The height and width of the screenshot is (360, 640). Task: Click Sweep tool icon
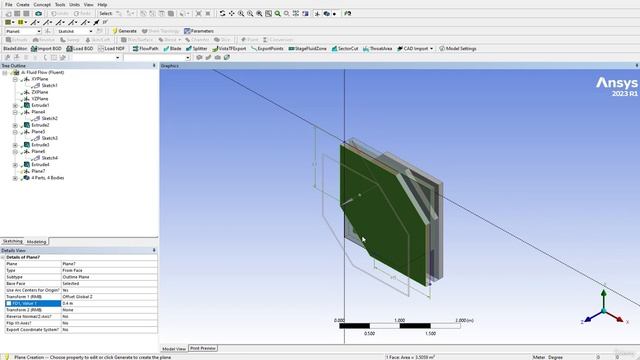tap(70, 40)
